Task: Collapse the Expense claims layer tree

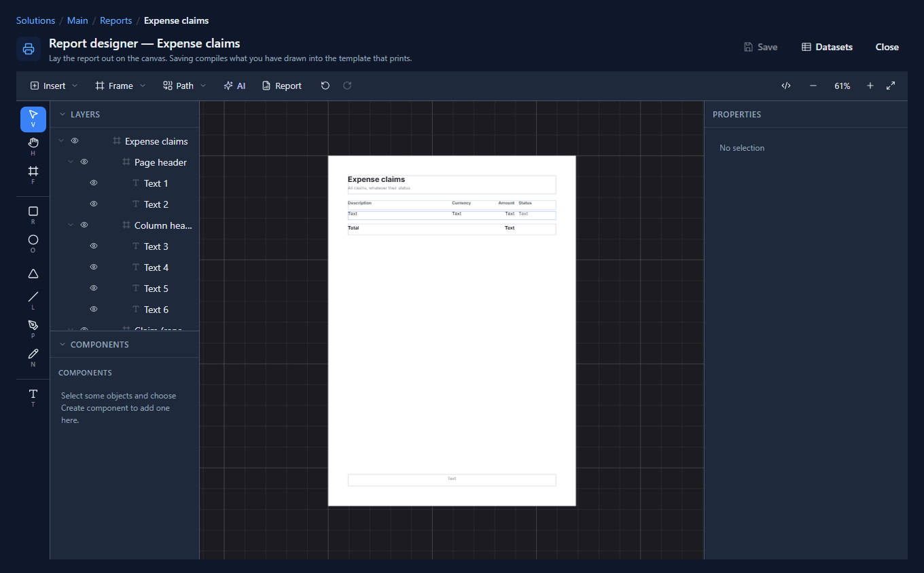Action: pyautogui.click(x=61, y=141)
